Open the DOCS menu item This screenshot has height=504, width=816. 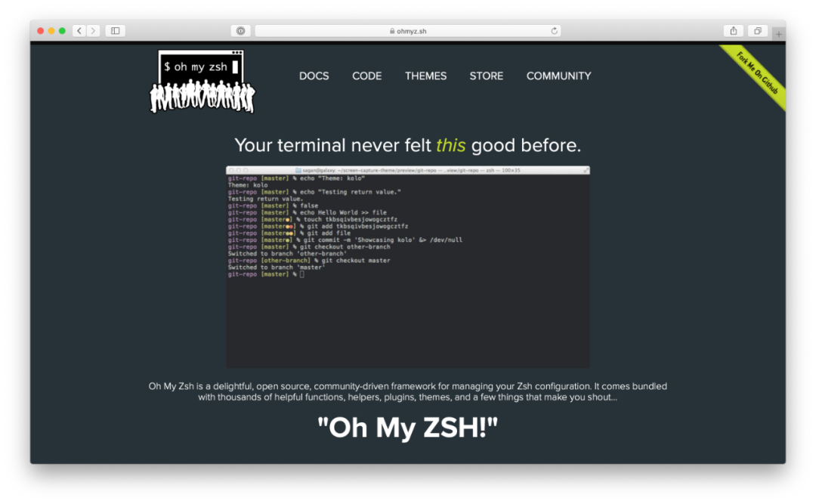pyautogui.click(x=314, y=76)
